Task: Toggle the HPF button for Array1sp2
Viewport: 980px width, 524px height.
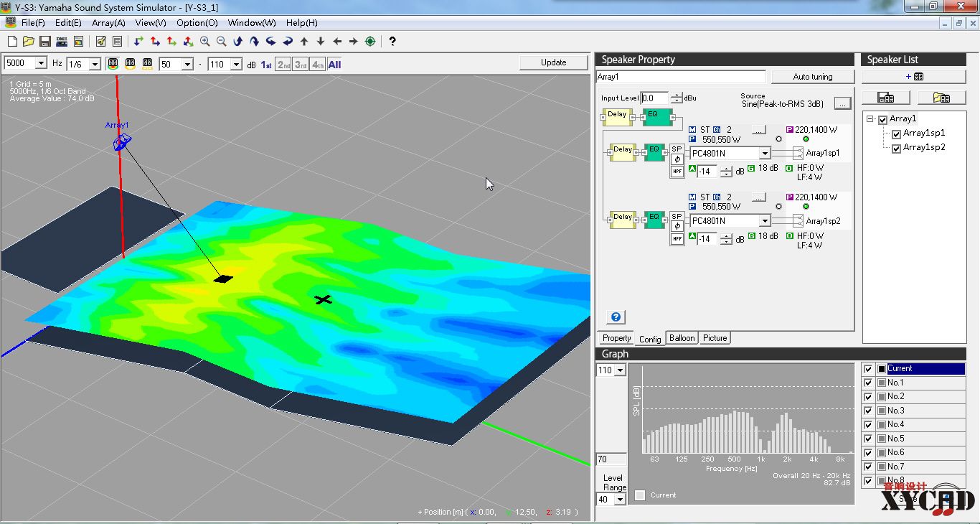Action: pos(677,239)
